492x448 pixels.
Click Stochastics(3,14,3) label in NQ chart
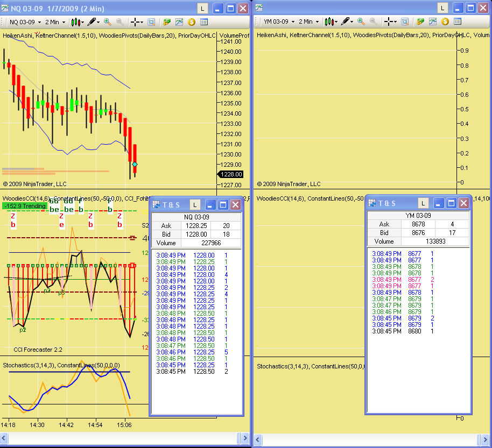(x=29, y=365)
